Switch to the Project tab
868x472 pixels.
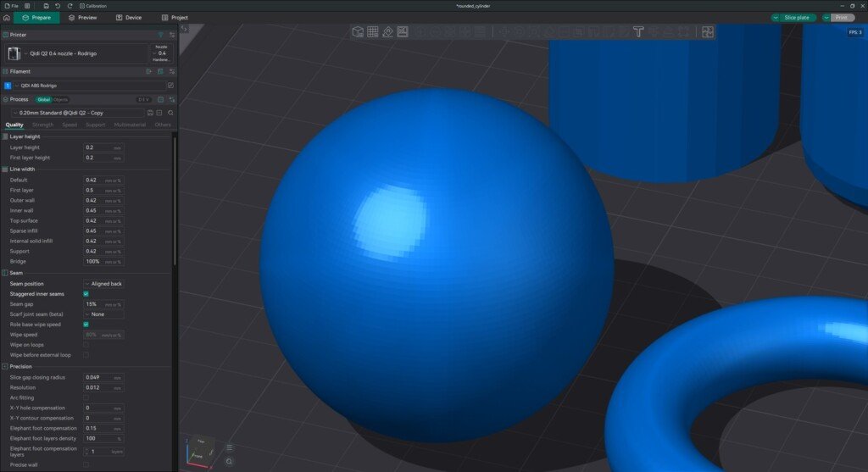coord(175,18)
